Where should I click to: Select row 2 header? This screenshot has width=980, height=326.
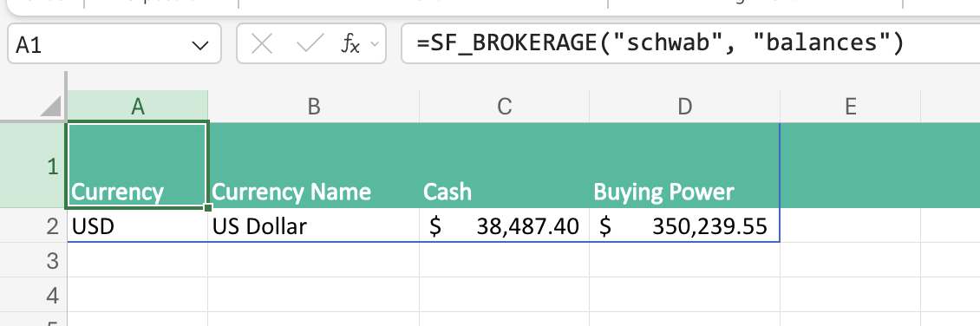(33, 225)
